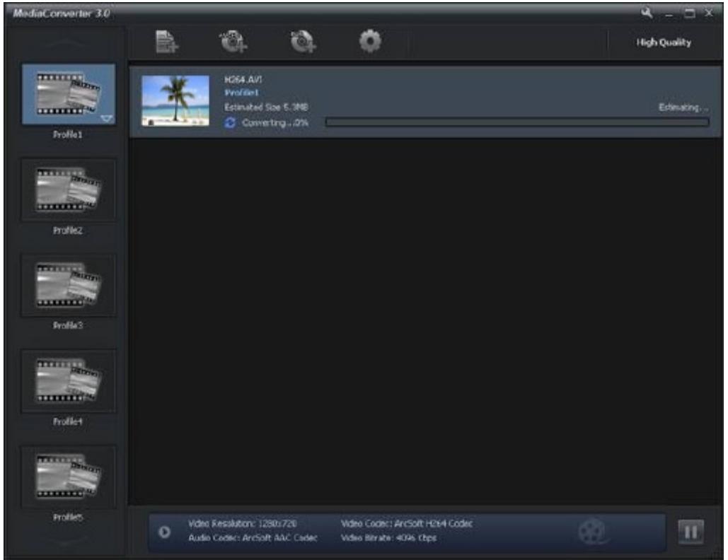Click the Profile3 label text
The height and width of the screenshot is (560, 728).
point(68,326)
